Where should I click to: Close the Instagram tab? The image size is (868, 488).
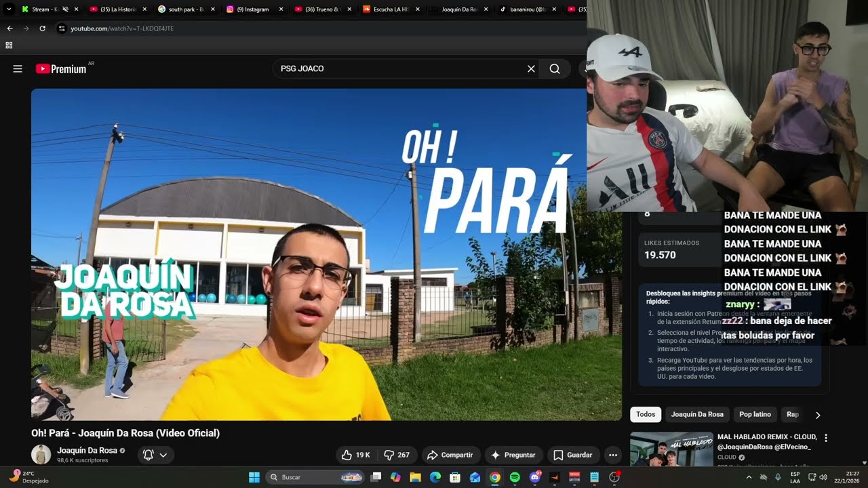281,9
